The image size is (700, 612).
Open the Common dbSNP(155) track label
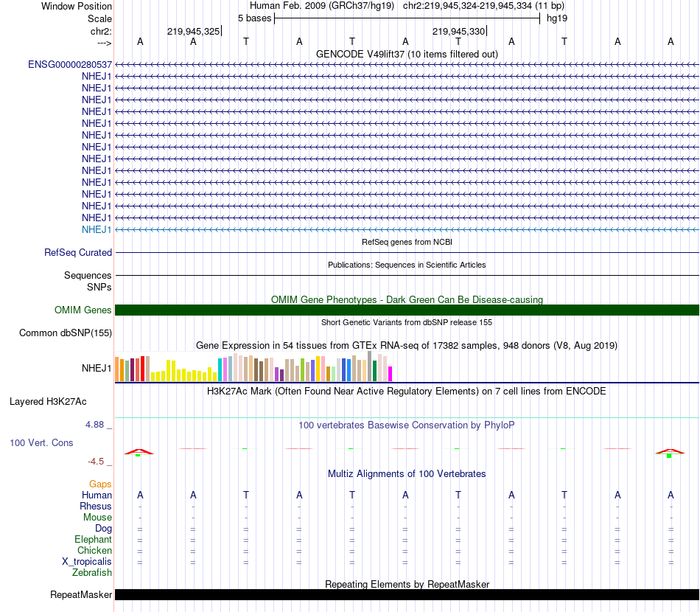66,333
